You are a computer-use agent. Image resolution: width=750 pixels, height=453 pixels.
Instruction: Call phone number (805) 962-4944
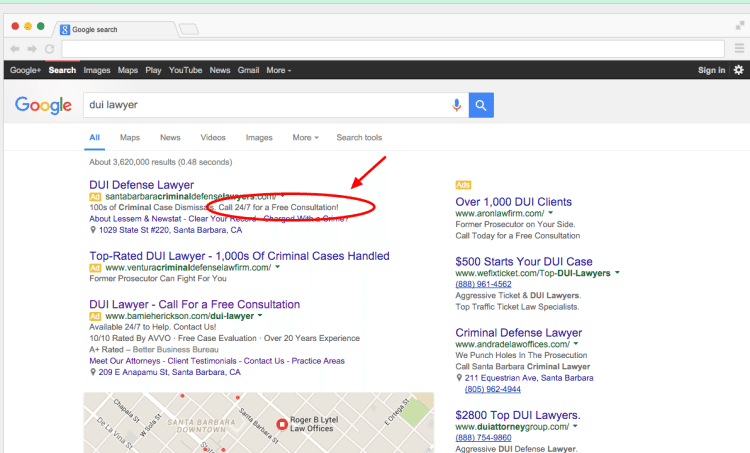(493, 389)
